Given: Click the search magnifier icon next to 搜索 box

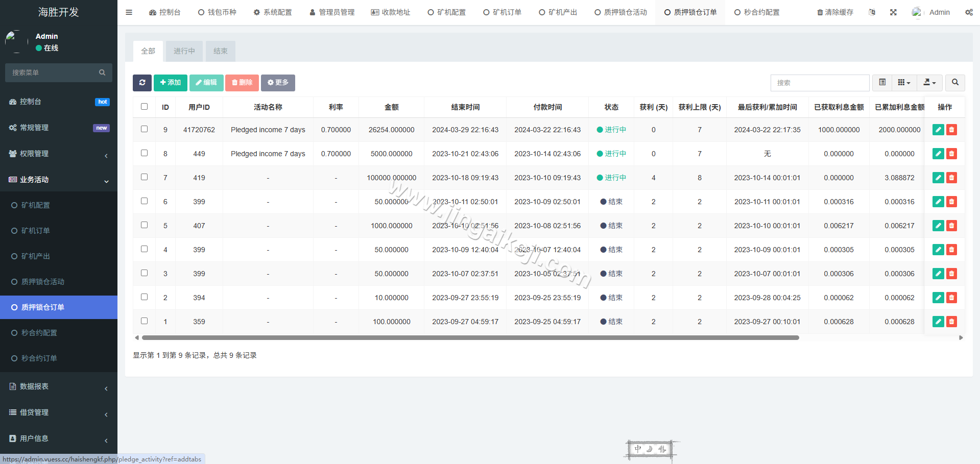Looking at the screenshot, I should click(x=954, y=82).
